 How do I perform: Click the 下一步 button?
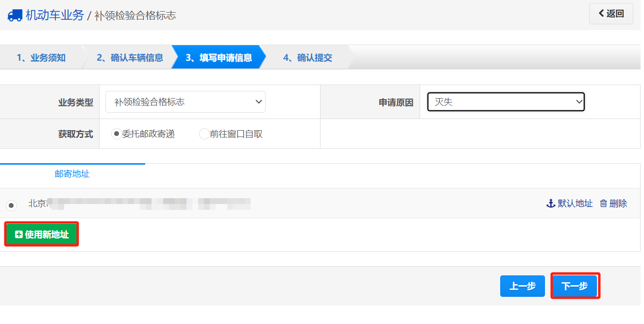point(575,286)
